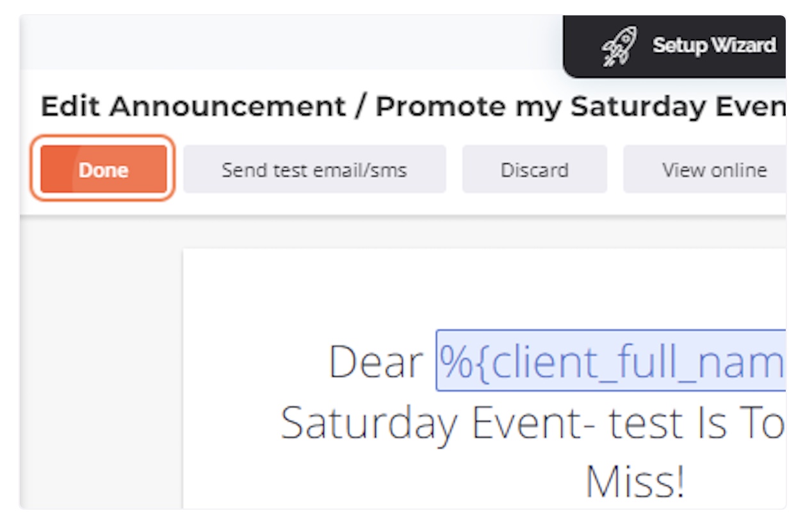This screenshot has width=812, height=520.
Task: Discard the announcement changes
Action: 534,169
